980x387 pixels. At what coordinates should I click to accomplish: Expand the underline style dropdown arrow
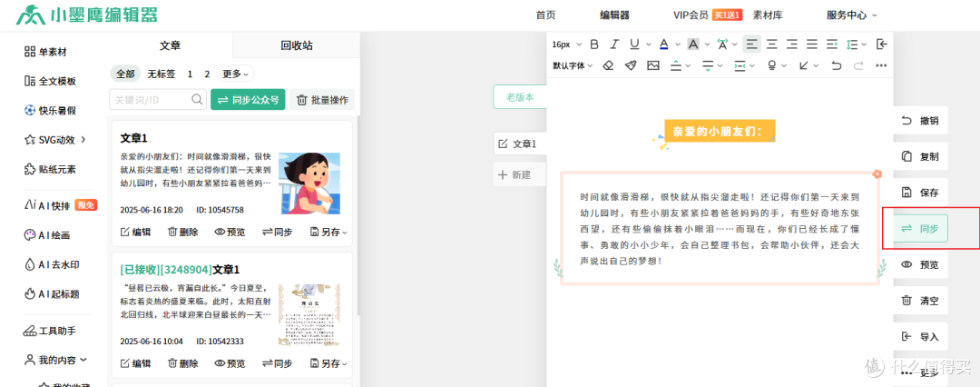tap(648, 45)
